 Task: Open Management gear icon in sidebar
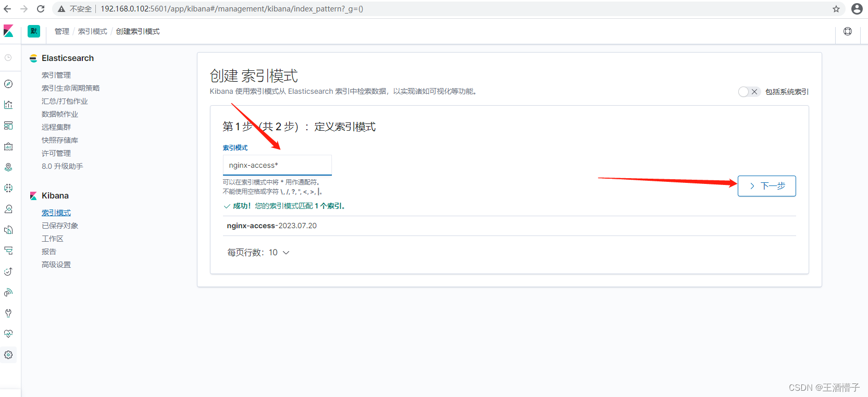tap(8, 355)
